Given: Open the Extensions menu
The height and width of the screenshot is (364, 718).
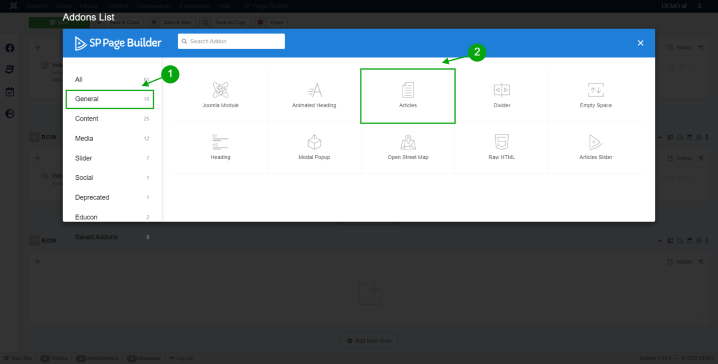Looking at the screenshot, I should click(195, 6).
